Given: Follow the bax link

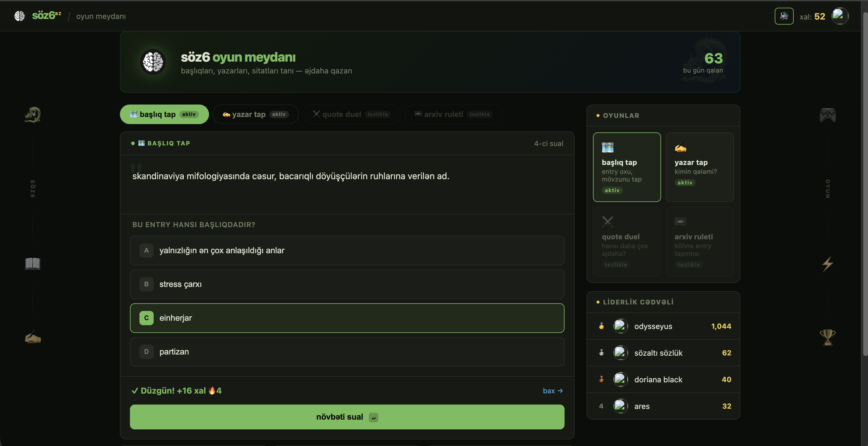Looking at the screenshot, I should [x=553, y=391].
